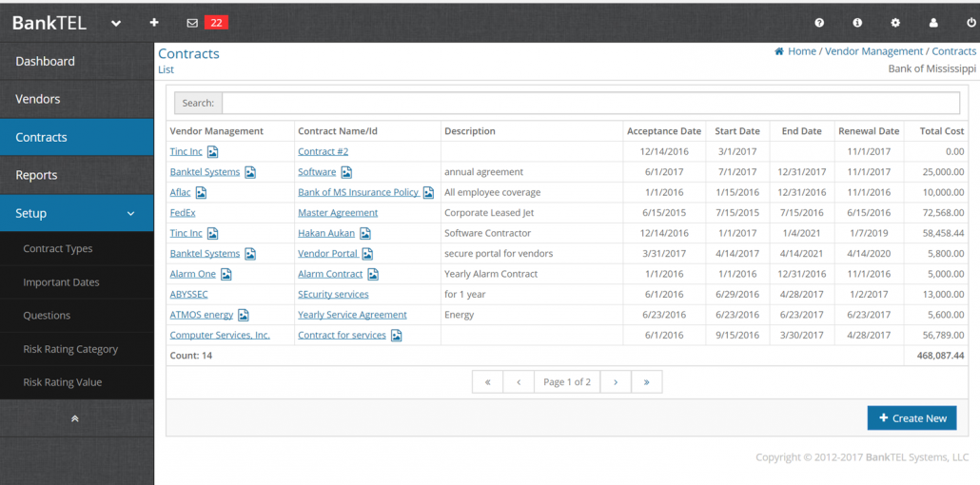Open document icon next to Bank of MS Insurance Policy
This screenshot has width=980, height=485.
click(x=428, y=192)
